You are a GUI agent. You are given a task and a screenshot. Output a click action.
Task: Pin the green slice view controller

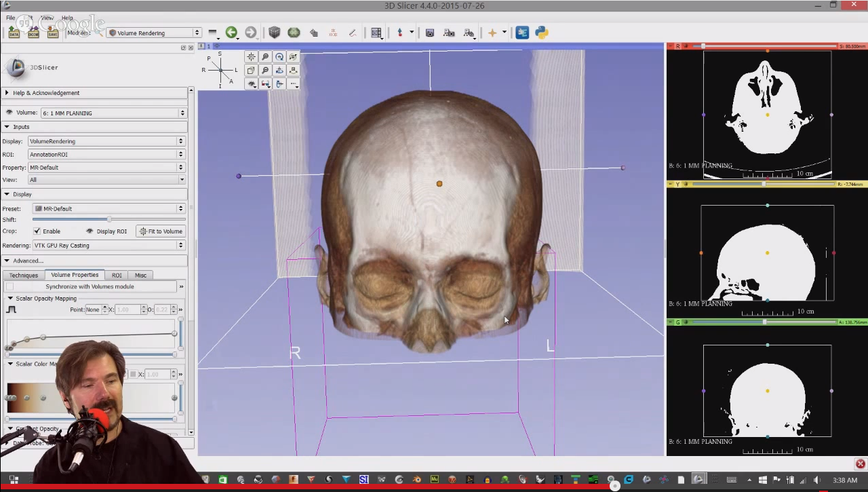tap(670, 322)
